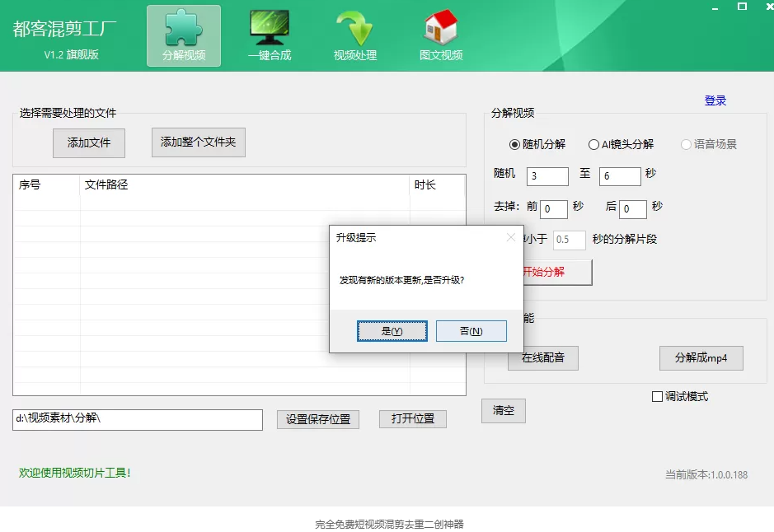The image size is (774, 532).
Task: Decline upgrade with 否(N) button
Action: [x=471, y=331]
